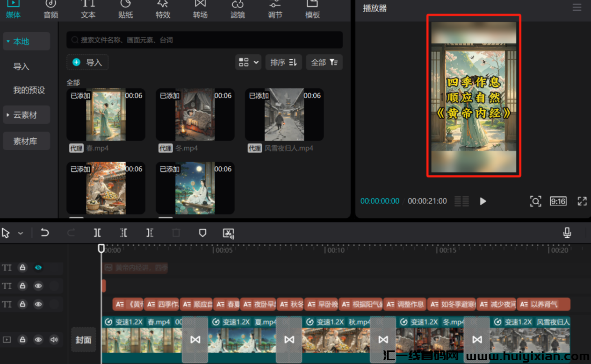Screen dimensions: 591x364
Task: Click the add marker shield icon
Action: tap(202, 233)
